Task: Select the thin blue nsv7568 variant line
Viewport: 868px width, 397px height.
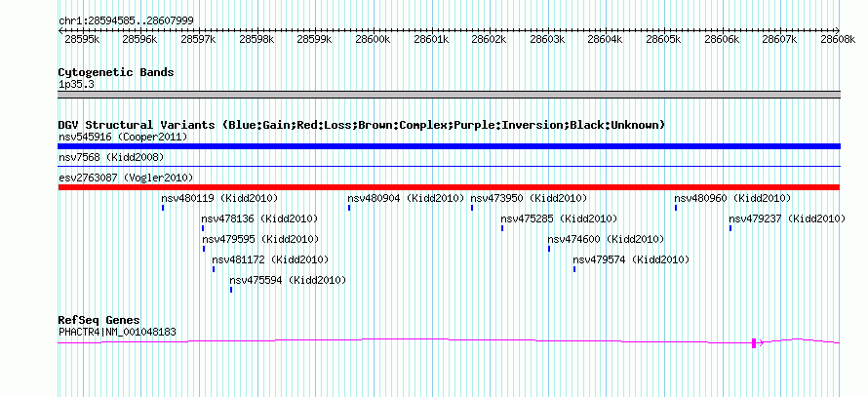Action: (449, 166)
